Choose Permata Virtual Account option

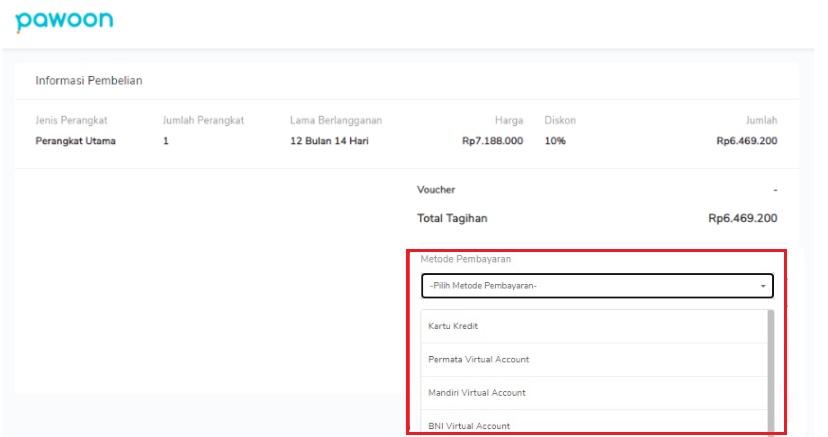pyautogui.click(x=594, y=359)
